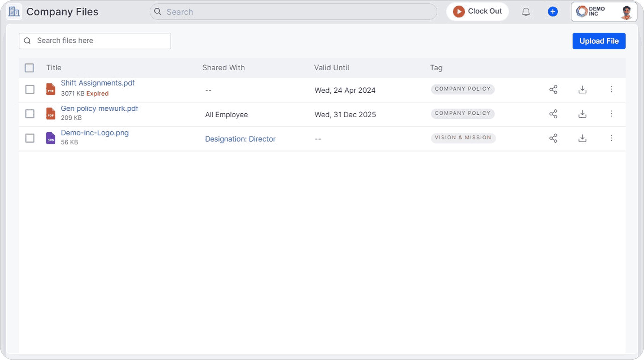Open the notifications bell
The image size is (644, 360).
[x=525, y=12]
